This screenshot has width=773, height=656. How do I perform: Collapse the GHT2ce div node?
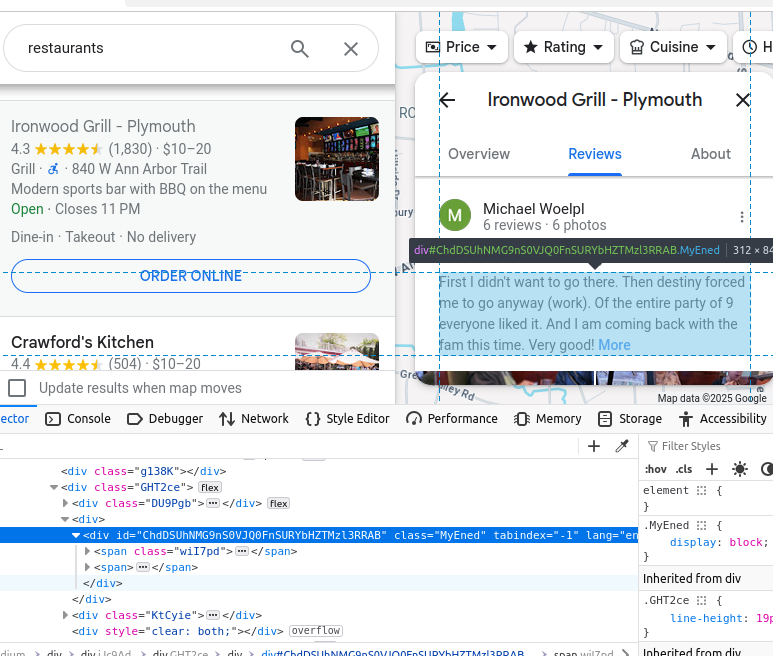coord(54,487)
